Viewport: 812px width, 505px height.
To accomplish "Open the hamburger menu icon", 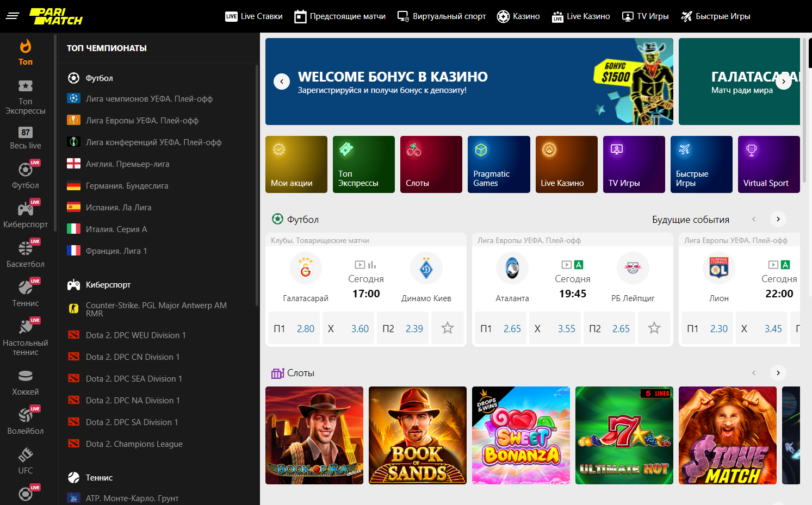I will (x=13, y=16).
